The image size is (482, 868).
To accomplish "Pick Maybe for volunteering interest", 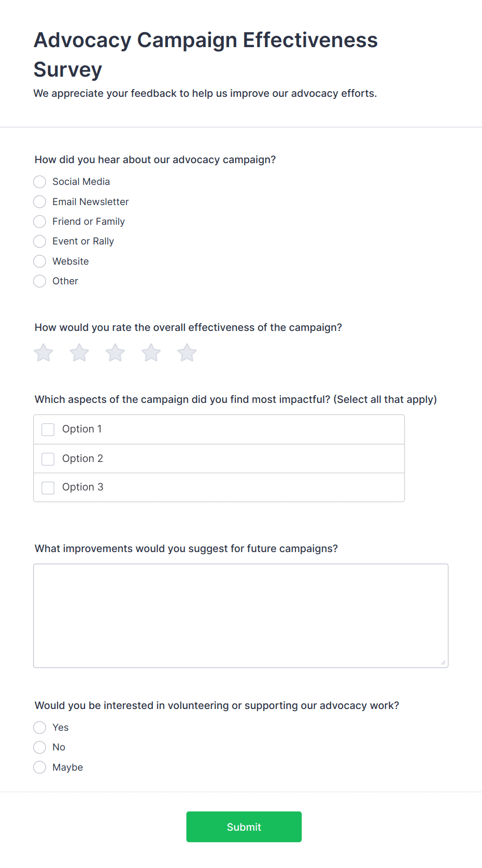I will click(40, 768).
